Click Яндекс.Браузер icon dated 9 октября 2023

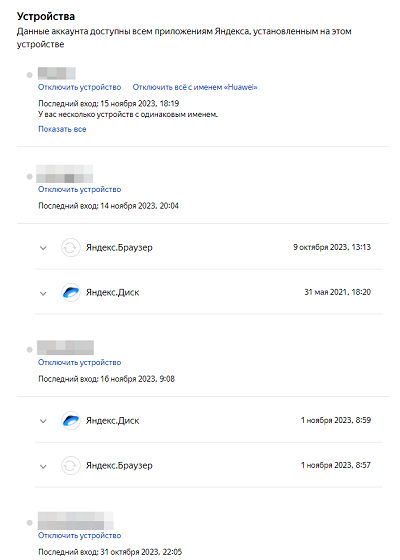(71, 248)
